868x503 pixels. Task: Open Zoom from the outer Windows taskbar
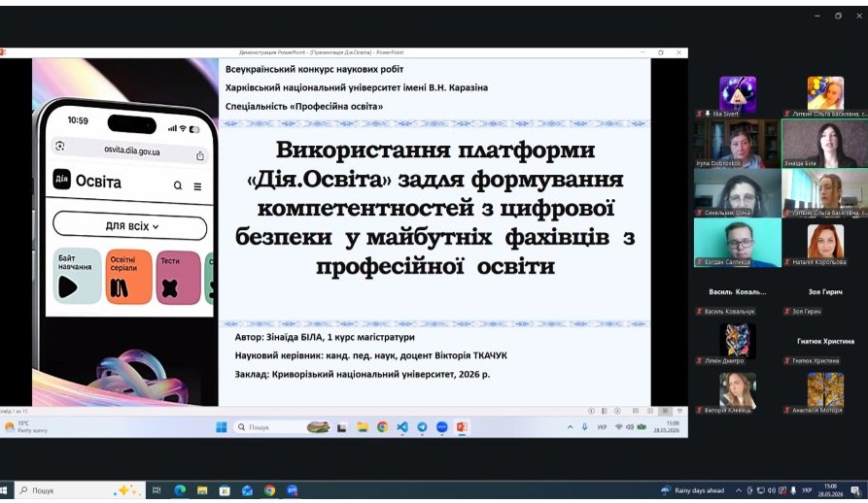pyautogui.click(x=292, y=490)
